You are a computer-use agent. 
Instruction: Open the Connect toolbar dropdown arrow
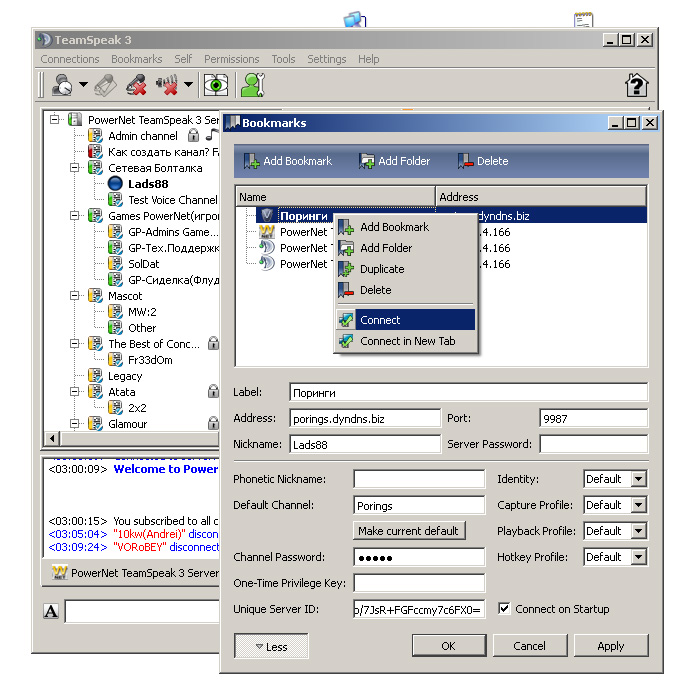[x=83, y=84]
